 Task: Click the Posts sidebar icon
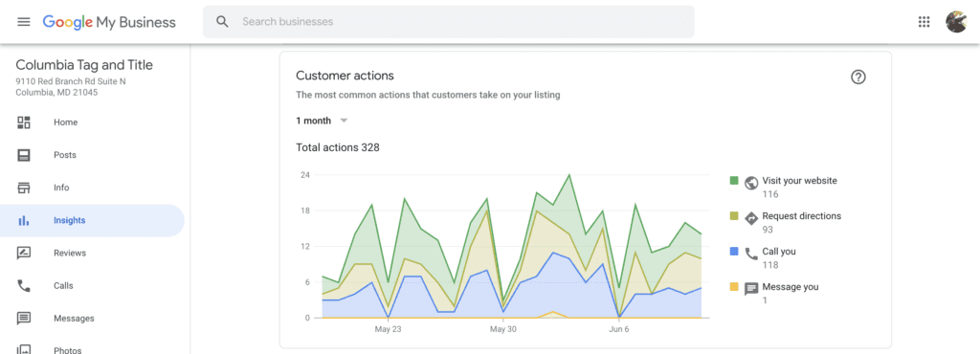[x=24, y=155]
